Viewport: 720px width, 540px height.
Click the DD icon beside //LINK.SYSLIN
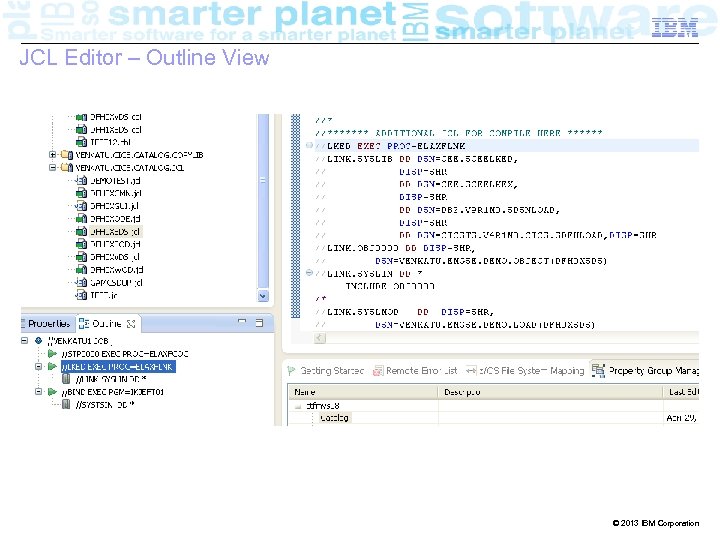click(x=66, y=379)
